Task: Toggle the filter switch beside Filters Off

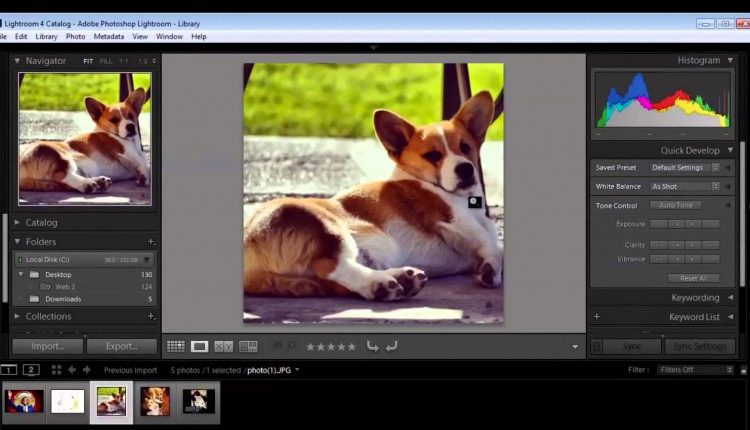Action: (743, 370)
